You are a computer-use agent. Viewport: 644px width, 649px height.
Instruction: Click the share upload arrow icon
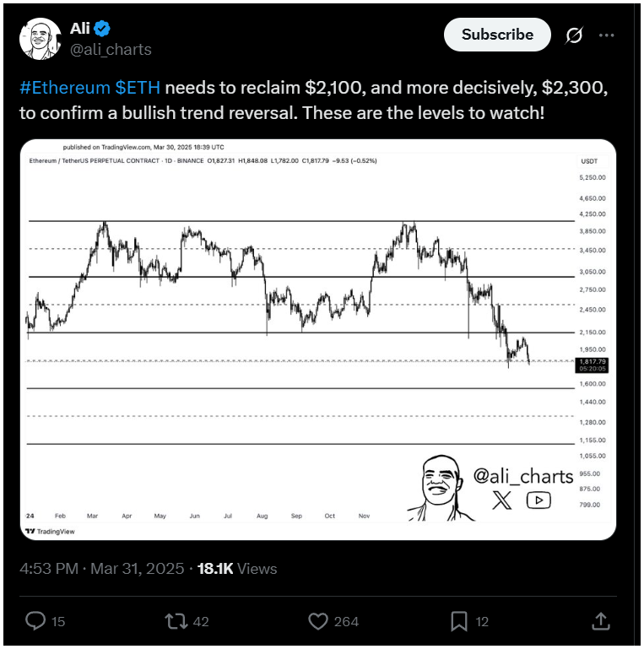pyautogui.click(x=601, y=621)
